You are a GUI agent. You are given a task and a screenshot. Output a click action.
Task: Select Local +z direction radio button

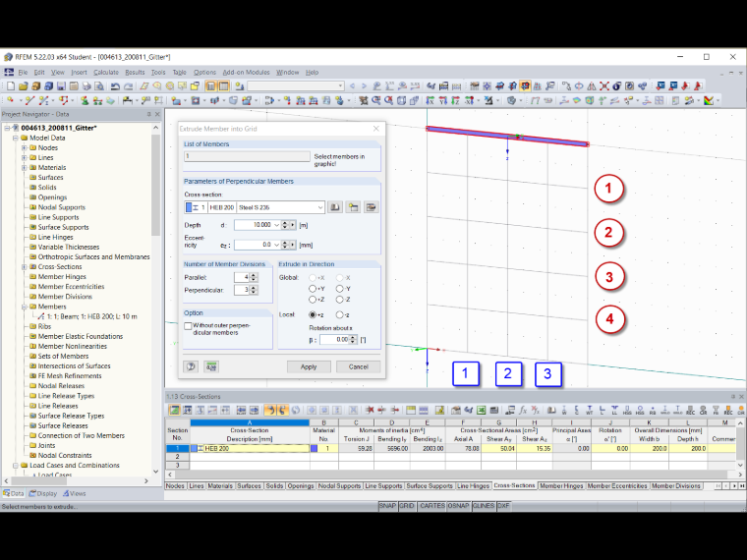(312, 314)
